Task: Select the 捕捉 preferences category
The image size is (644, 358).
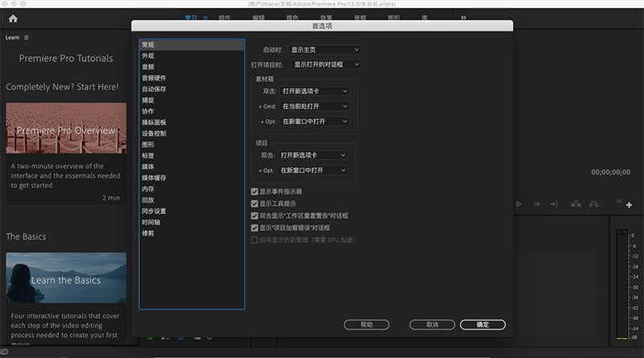Action: [x=192, y=101]
